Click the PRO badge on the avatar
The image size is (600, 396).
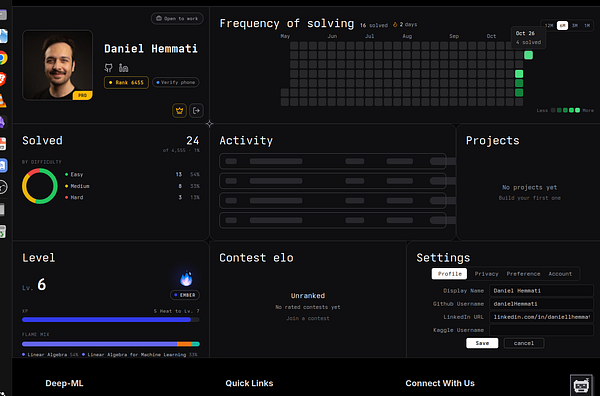tap(82, 95)
